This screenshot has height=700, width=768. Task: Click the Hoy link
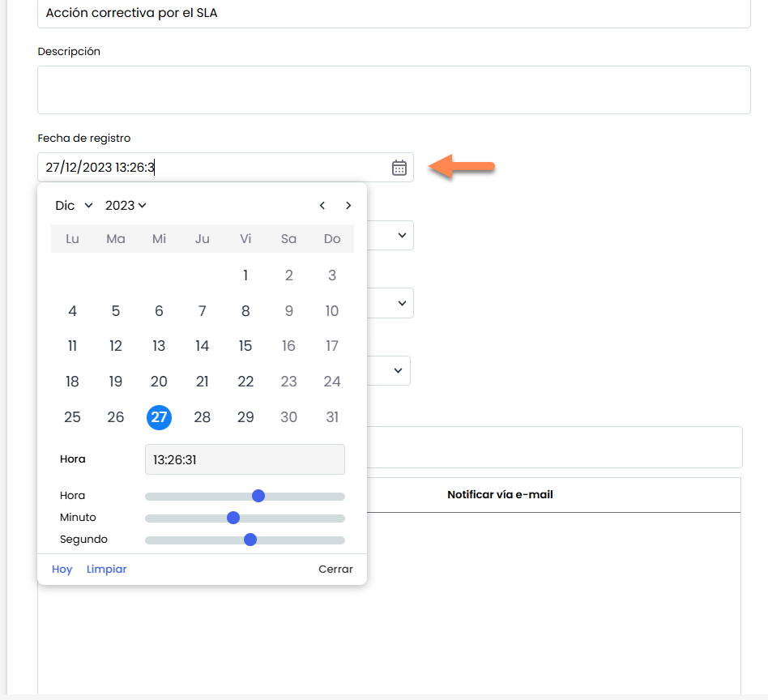(62, 570)
